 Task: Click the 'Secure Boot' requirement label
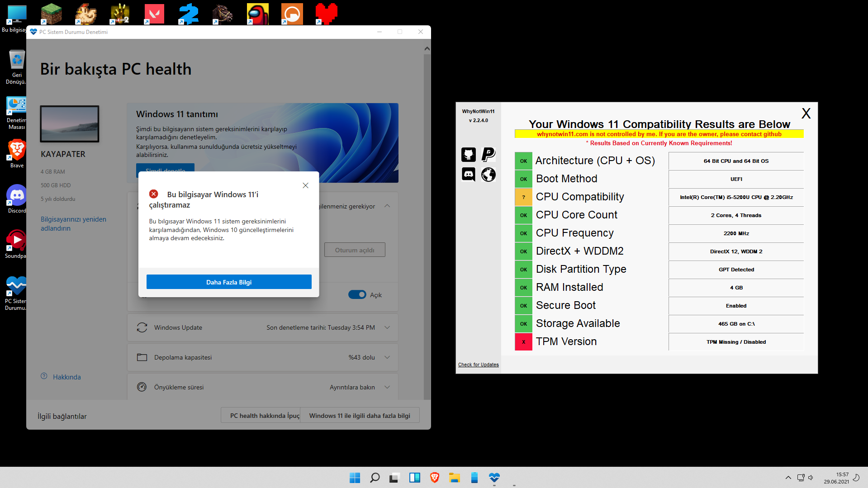[x=565, y=305]
